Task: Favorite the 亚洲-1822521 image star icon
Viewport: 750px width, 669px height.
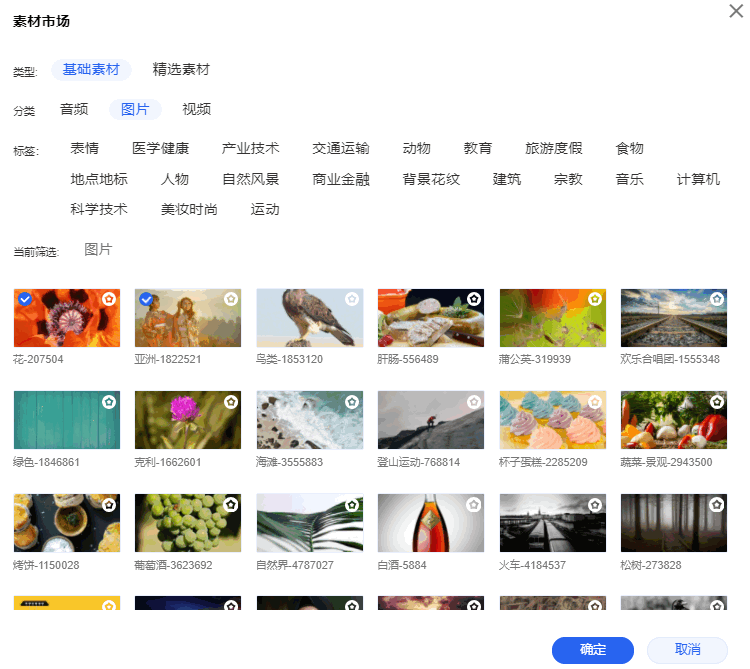Action: (x=231, y=299)
